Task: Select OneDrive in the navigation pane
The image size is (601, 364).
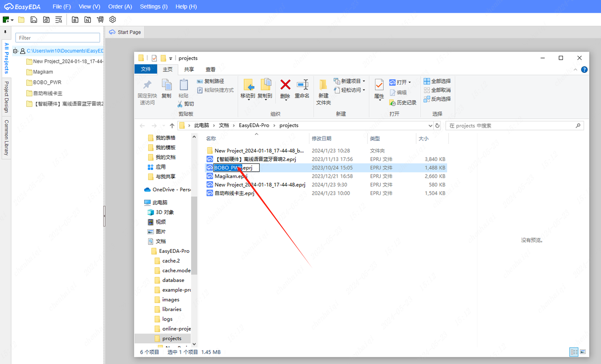Action: 167,190
